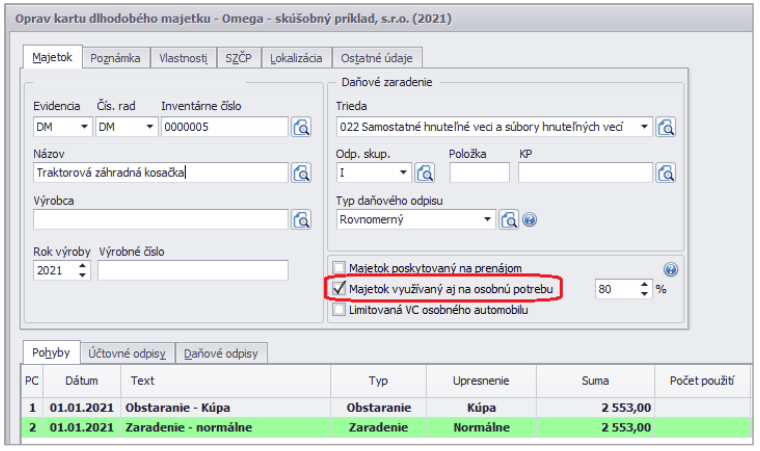Open the lookup icon beside KP field
Viewport: 760px width, 451px height.
coord(666,172)
